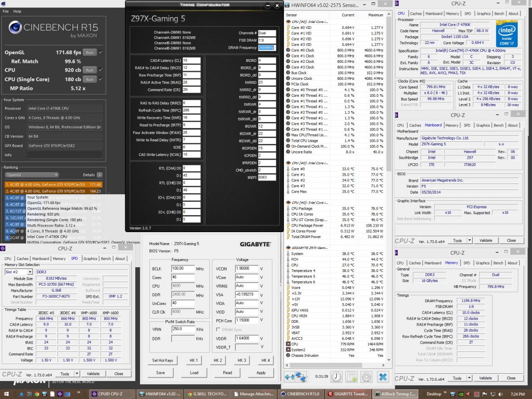The width and height of the screenshot is (532, 399).
Task: Expand Tools dropdown arrow in SPD CPU-Z window
Action: pos(77,374)
